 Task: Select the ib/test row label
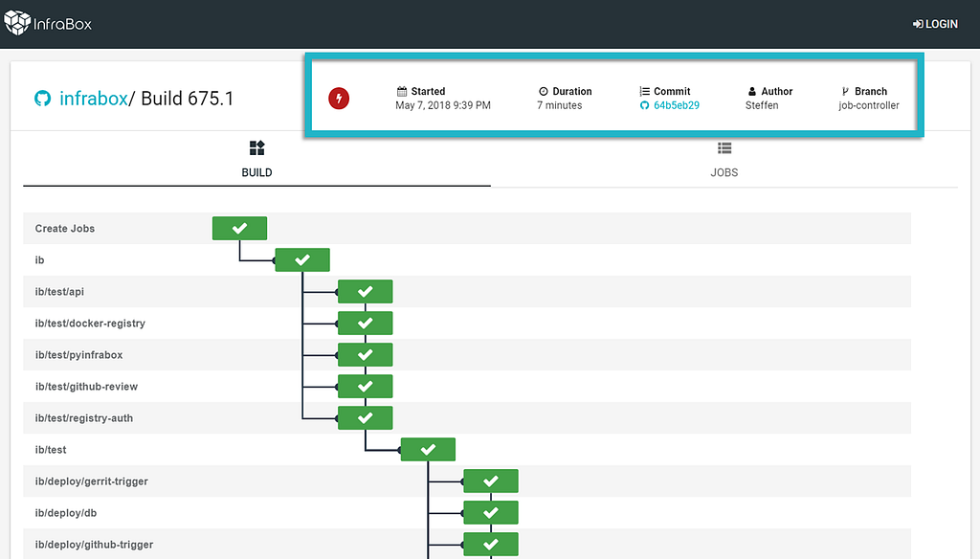[51, 450]
